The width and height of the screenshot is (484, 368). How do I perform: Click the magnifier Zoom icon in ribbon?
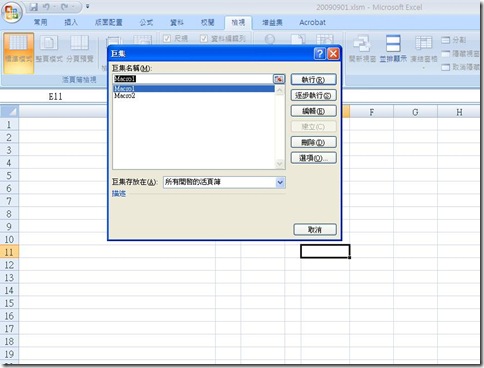(x=270, y=39)
